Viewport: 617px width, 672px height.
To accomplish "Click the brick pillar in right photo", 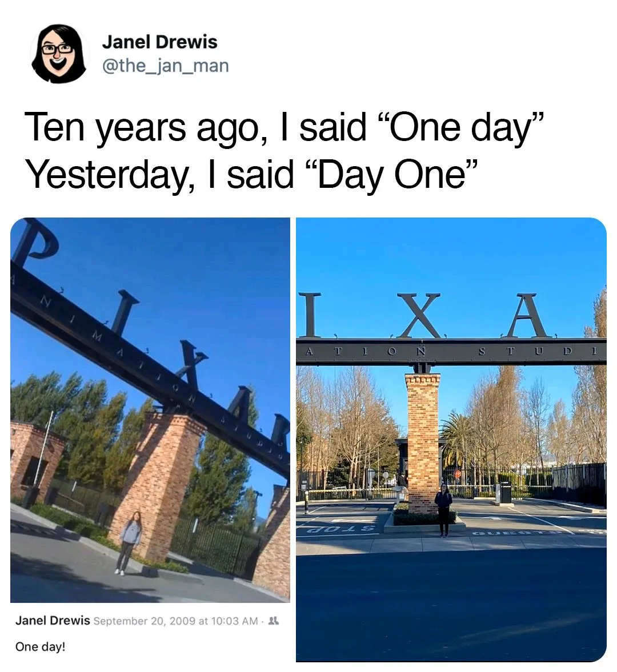I will coord(423,444).
